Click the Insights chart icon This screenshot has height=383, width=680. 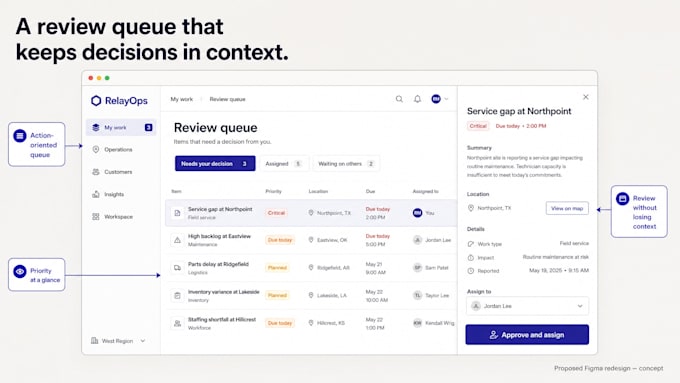click(x=96, y=194)
